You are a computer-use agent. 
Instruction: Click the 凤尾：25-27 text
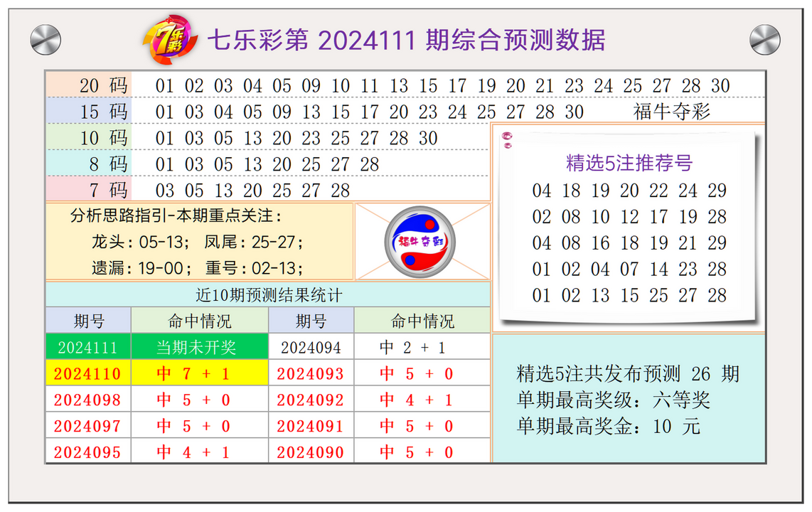pyautogui.click(x=254, y=242)
